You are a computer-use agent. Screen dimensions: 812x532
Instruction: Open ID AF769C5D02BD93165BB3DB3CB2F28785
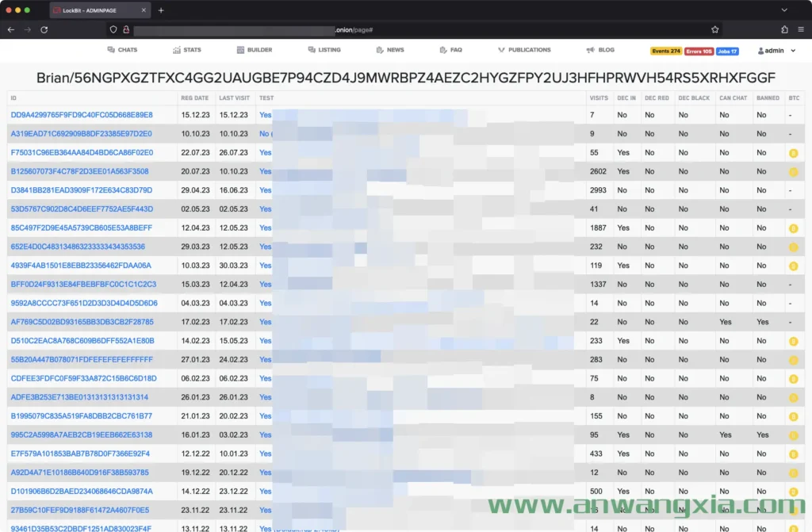[x=82, y=322]
